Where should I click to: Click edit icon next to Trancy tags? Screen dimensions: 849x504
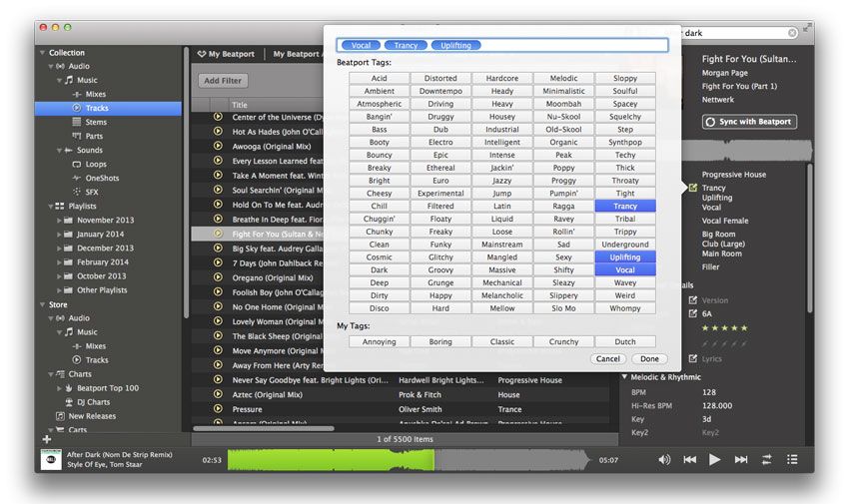693,188
